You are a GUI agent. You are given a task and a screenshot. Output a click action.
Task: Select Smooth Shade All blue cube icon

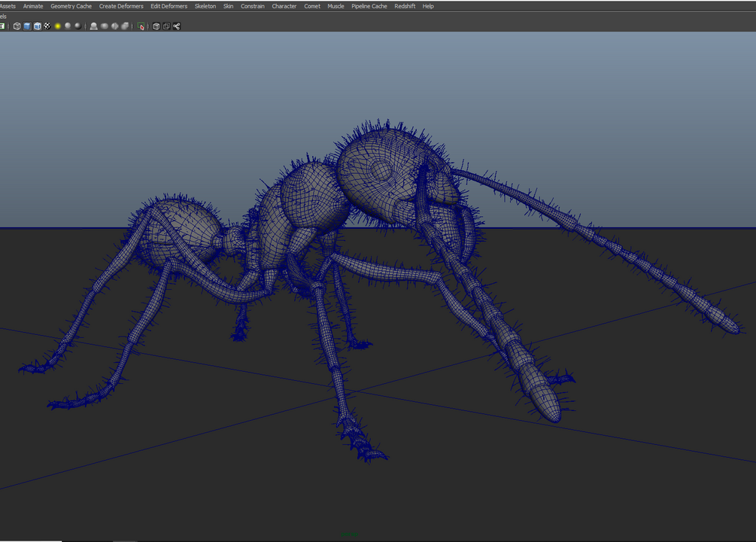click(x=27, y=26)
